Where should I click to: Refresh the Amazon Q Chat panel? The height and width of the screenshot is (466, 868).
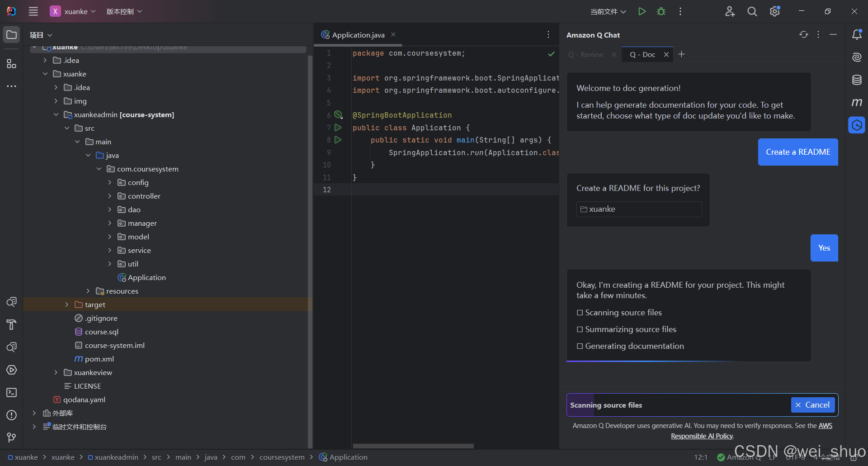pyautogui.click(x=803, y=34)
